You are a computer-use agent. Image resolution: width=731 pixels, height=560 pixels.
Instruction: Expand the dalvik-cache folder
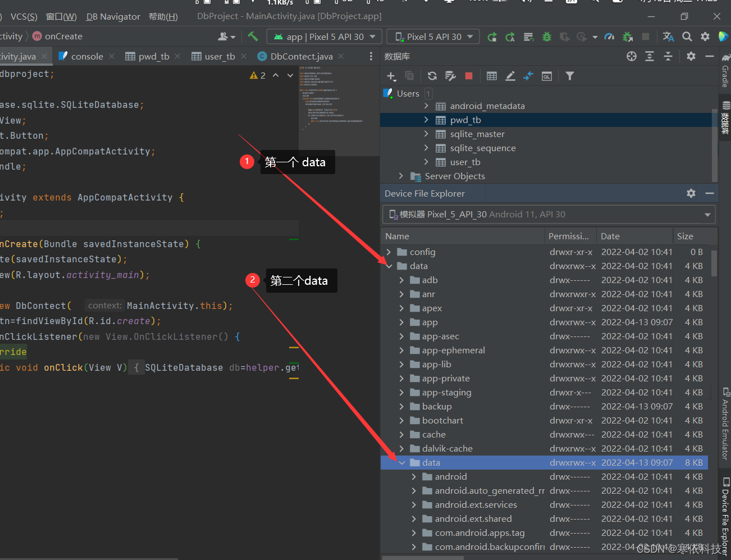pos(401,448)
